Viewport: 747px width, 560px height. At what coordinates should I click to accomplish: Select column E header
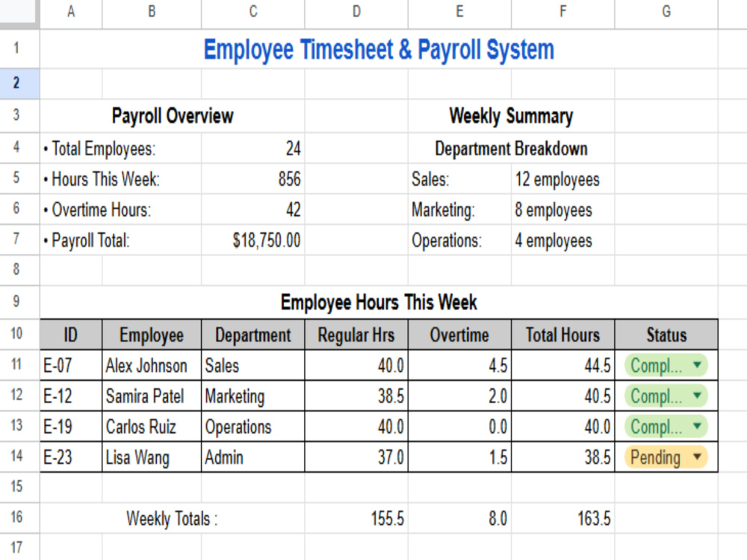(459, 11)
